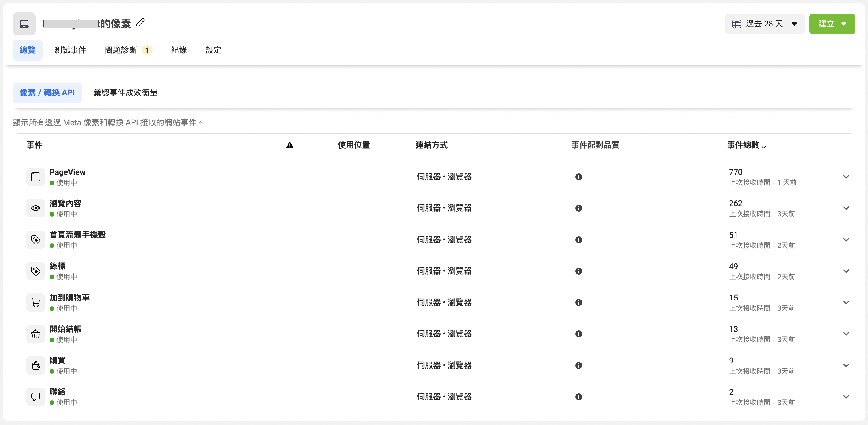
Task: Expand the 綠標 event row chevron
Action: tap(846, 271)
